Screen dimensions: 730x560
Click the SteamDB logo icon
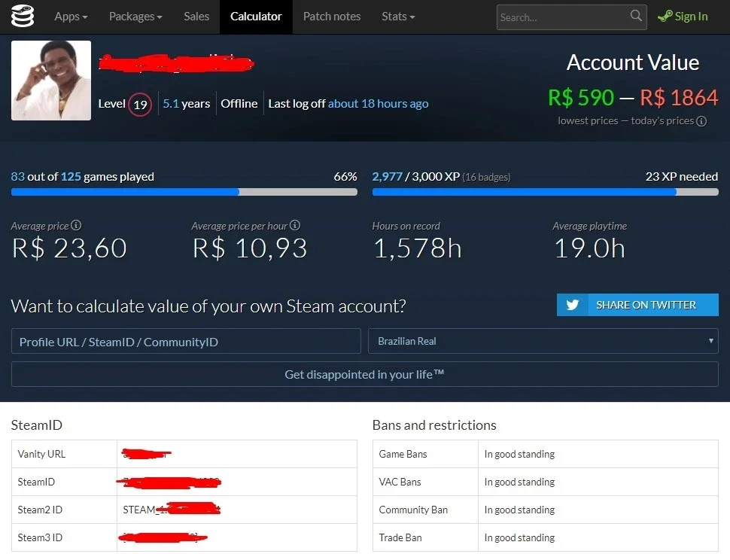(23, 17)
